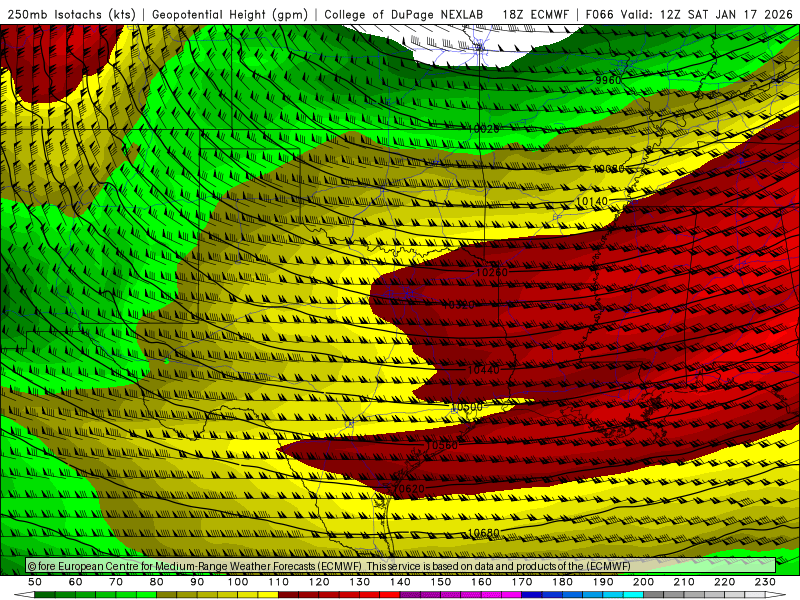Click the 180 value on color scale
This screenshot has height=600, width=800.
(562, 582)
